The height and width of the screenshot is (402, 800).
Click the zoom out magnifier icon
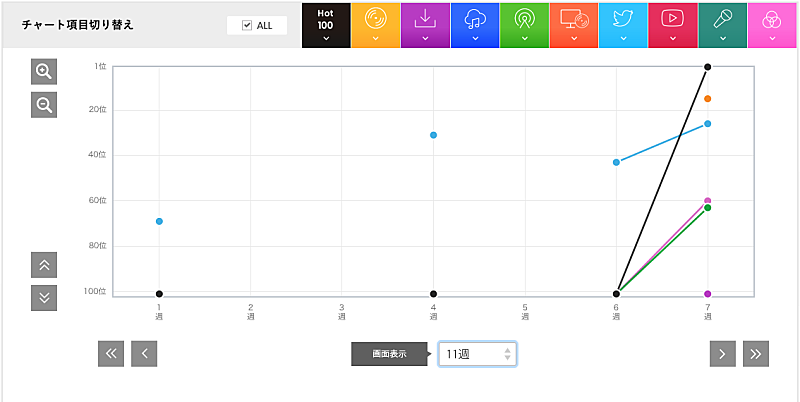pyautogui.click(x=44, y=104)
